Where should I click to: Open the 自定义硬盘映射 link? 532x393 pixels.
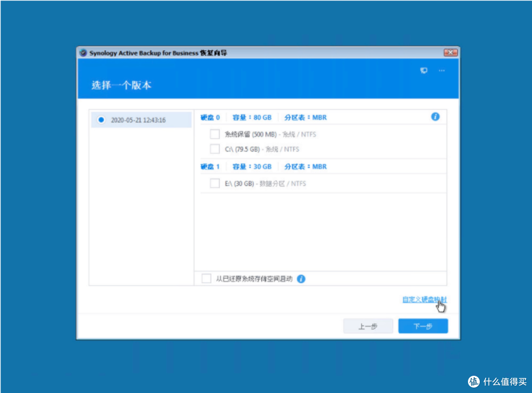pyautogui.click(x=425, y=299)
